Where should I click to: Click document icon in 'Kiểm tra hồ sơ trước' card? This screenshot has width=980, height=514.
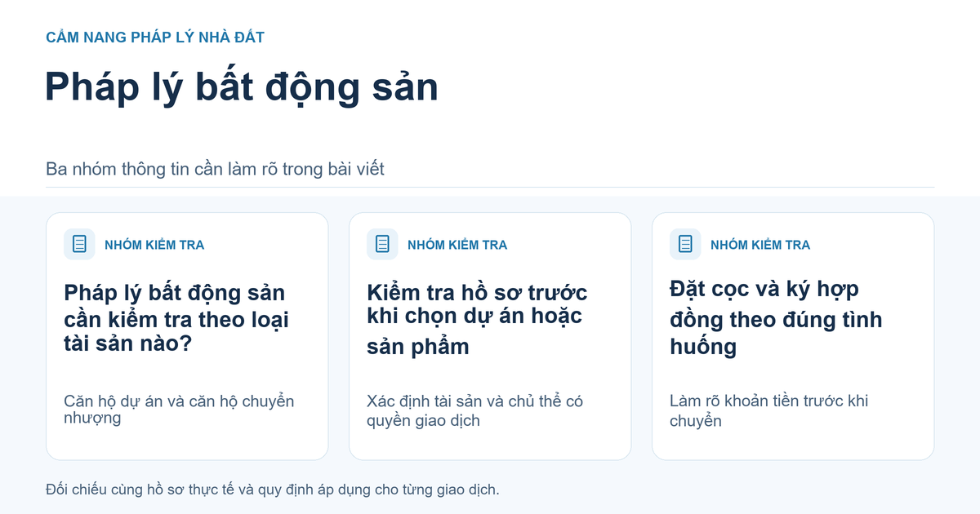point(382,244)
